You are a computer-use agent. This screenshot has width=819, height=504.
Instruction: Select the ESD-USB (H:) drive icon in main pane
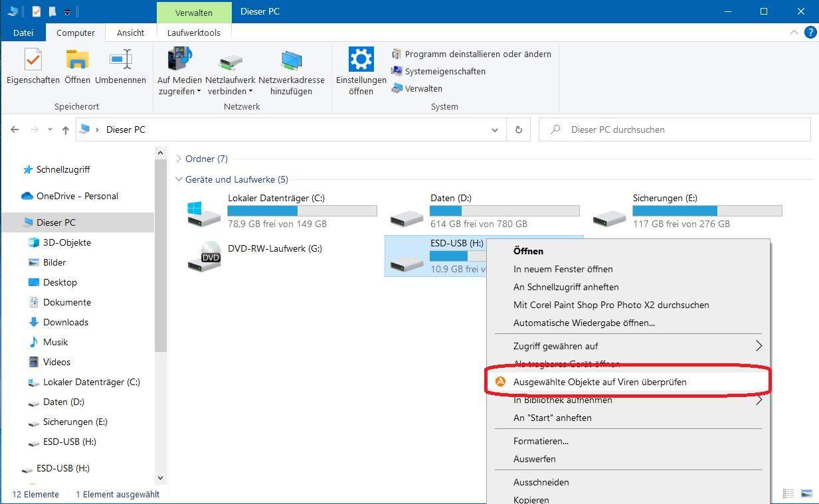tap(407, 263)
